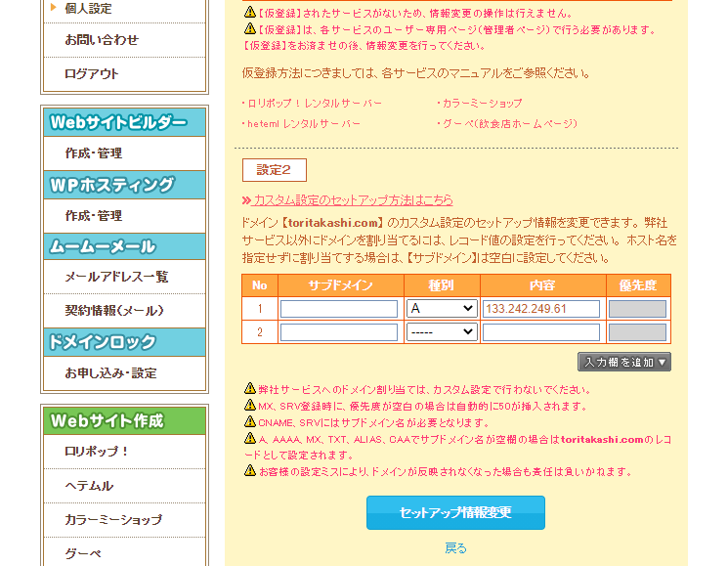The height and width of the screenshot is (566, 728).
Task: Click the サブドメイン column header
Action: coord(341,285)
